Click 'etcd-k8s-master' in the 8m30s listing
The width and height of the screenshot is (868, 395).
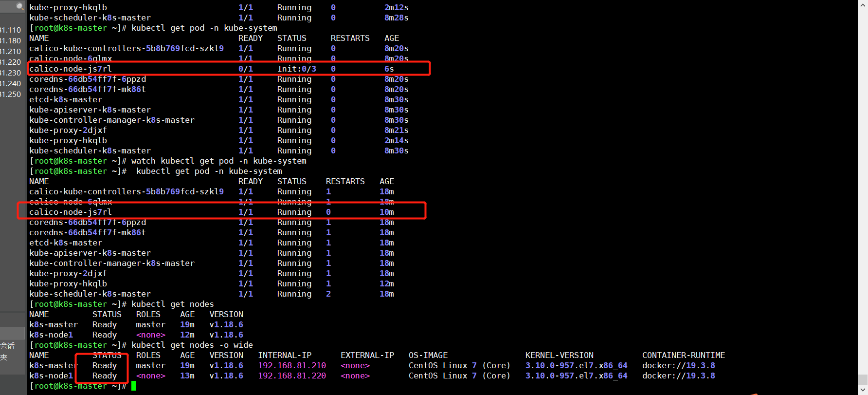point(66,99)
